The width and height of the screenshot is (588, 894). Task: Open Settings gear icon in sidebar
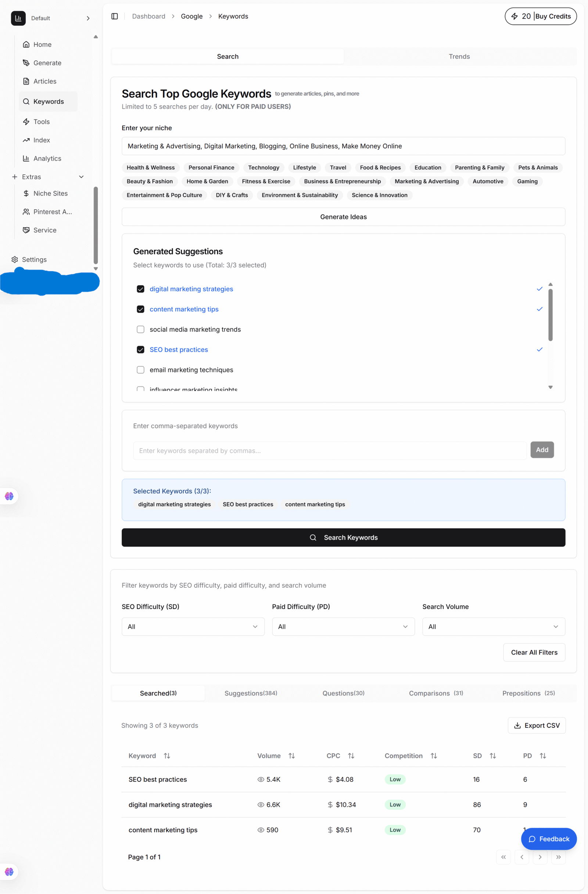point(15,260)
